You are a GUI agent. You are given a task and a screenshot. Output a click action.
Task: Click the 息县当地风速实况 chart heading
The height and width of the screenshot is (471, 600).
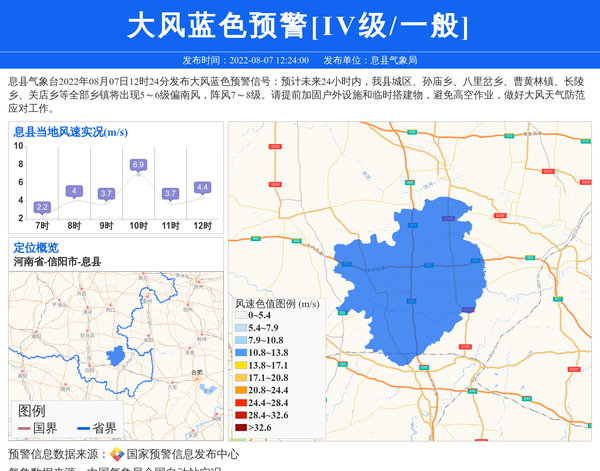70,132
